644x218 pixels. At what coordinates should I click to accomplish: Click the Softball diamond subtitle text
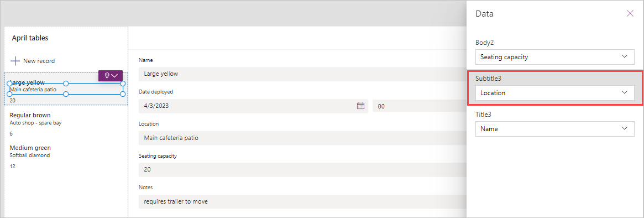coord(29,155)
